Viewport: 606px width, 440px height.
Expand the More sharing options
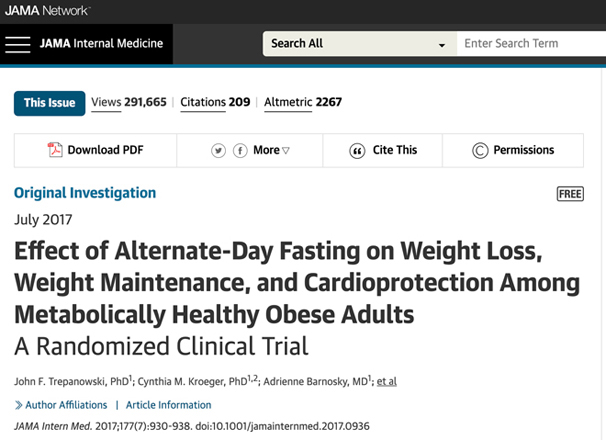[x=271, y=150]
